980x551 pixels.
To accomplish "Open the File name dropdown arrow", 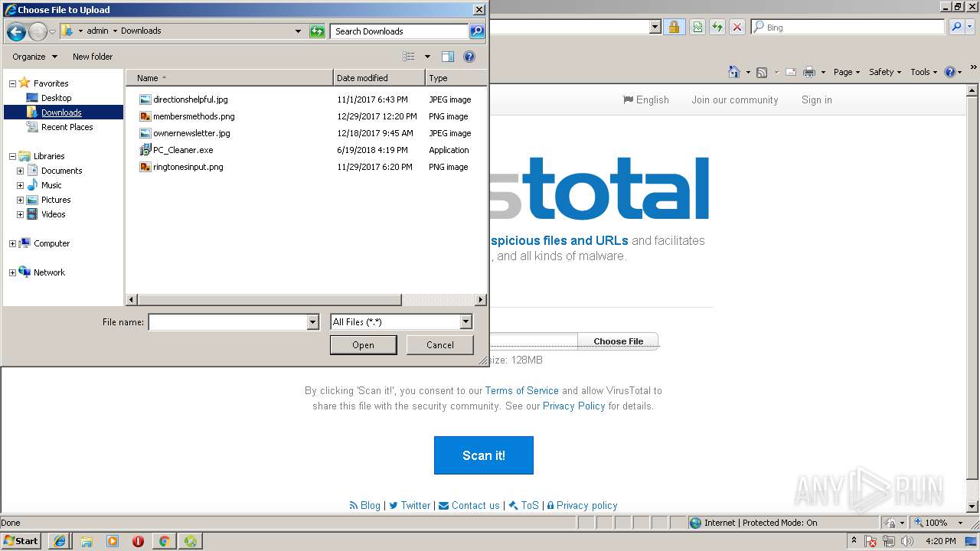I will click(312, 322).
